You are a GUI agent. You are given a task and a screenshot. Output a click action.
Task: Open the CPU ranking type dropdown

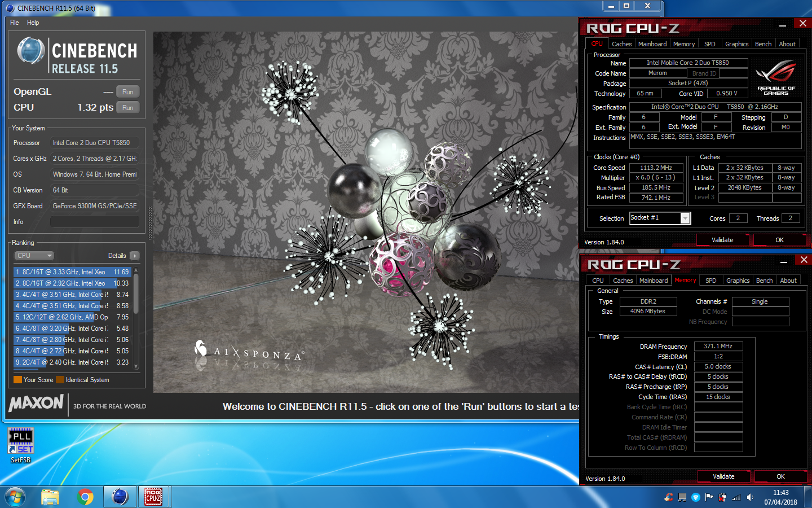34,256
